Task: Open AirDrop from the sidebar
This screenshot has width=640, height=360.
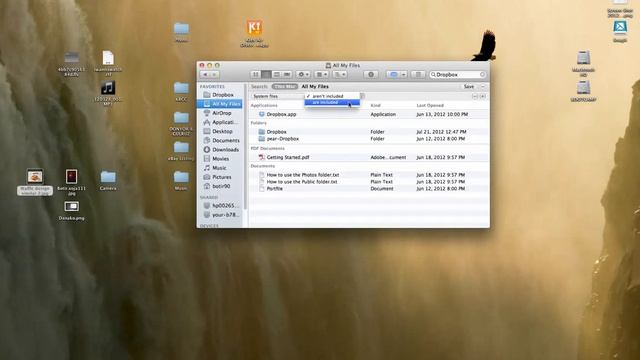Action: point(222,113)
